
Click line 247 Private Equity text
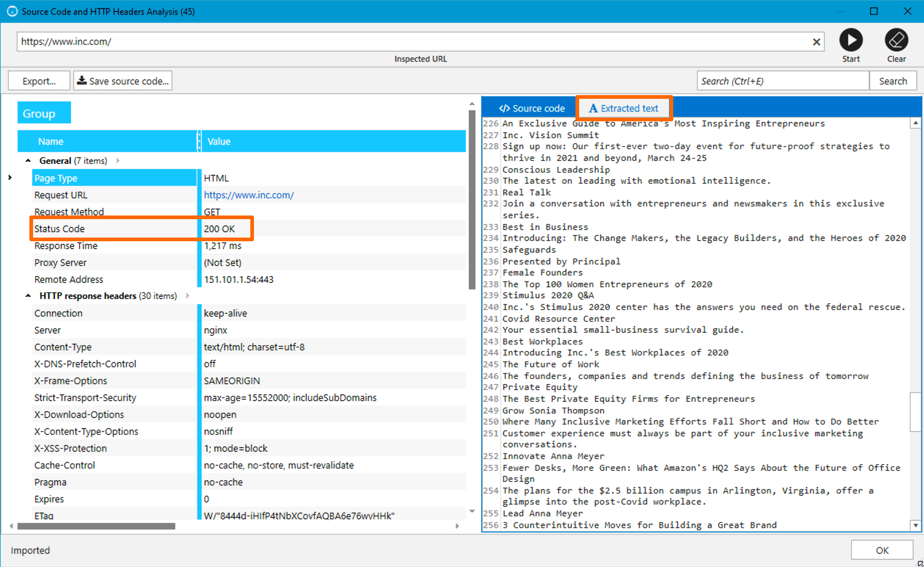540,387
